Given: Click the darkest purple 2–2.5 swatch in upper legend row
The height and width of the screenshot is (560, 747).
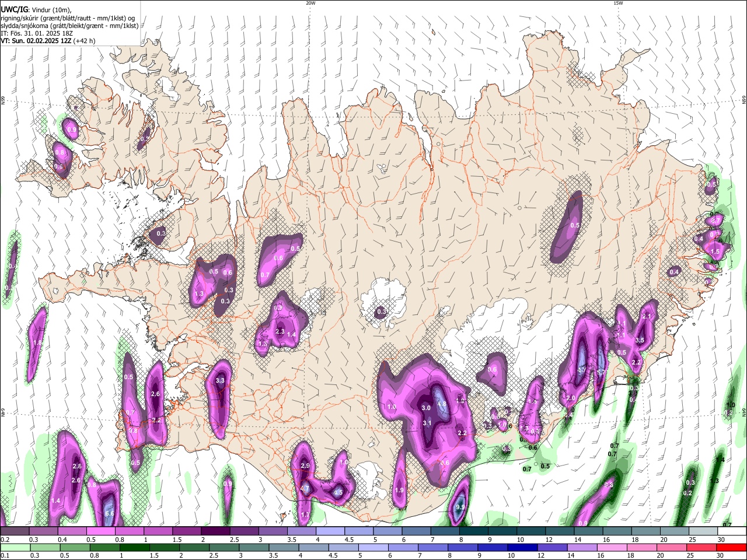Looking at the screenshot, I should click(x=215, y=531).
